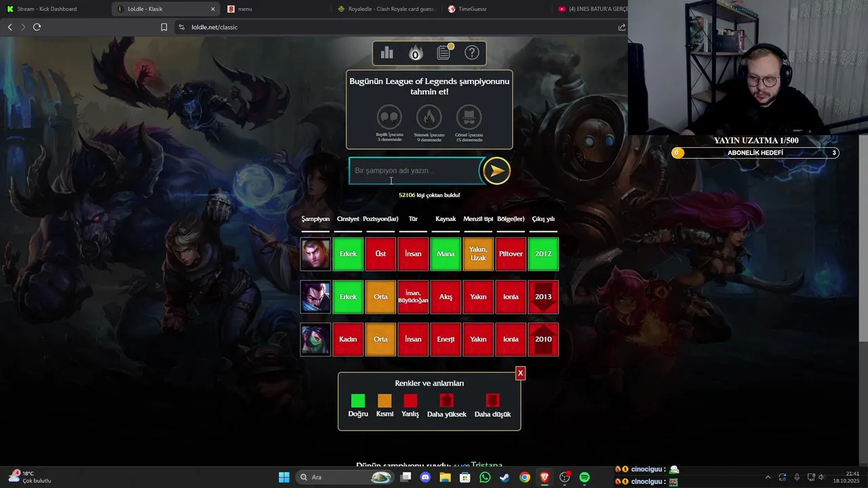This screenshot has height=488, width=868.
Task: Click the Çıkış yılı column header
Action: tap(543, 219)
